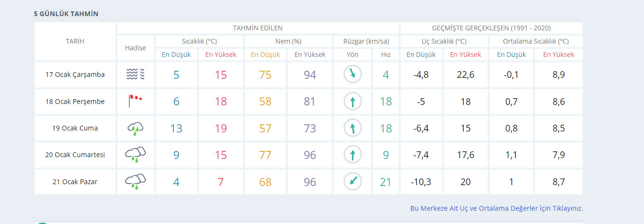The width and height of the screenshot is (644, 224).
Task: Click wind direction arrow for 19 Ocak Cuma
Action: (352, 128)
